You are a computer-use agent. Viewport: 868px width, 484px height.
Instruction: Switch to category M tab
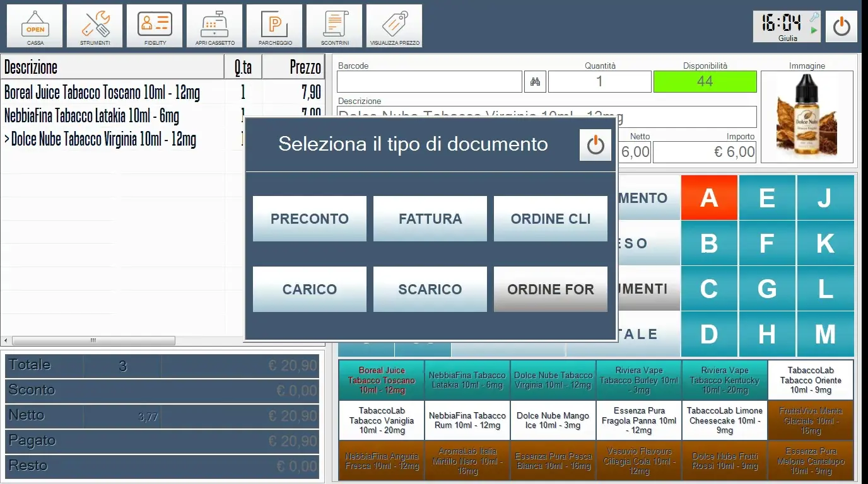click(825, 334)
